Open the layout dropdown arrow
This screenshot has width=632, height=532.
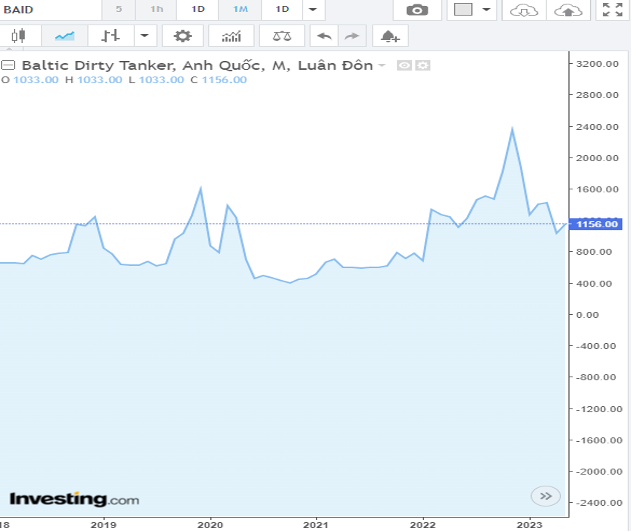click(487, 10)
